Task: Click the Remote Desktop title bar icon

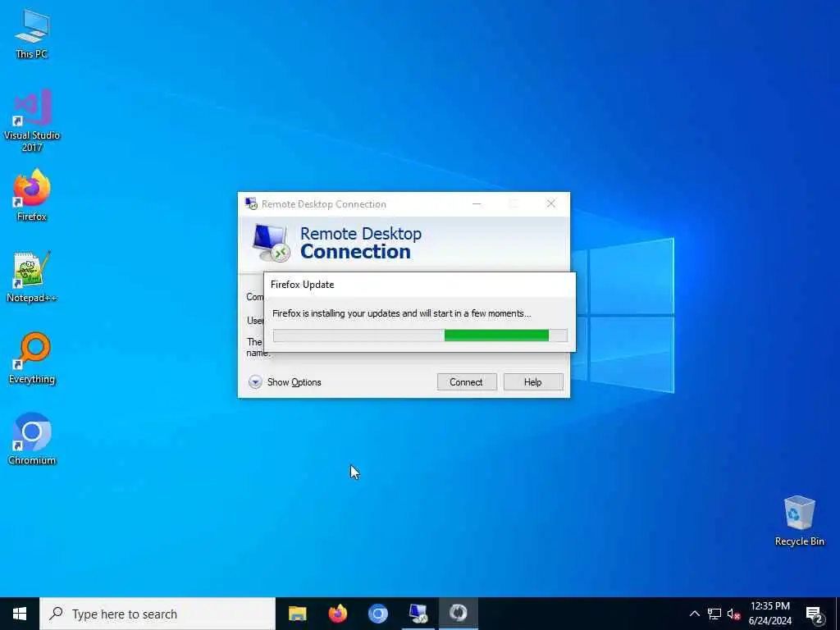Action: (251, 203)
